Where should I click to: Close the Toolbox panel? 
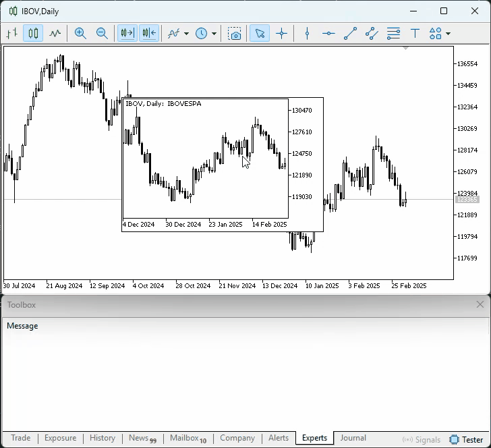point(480,304)
